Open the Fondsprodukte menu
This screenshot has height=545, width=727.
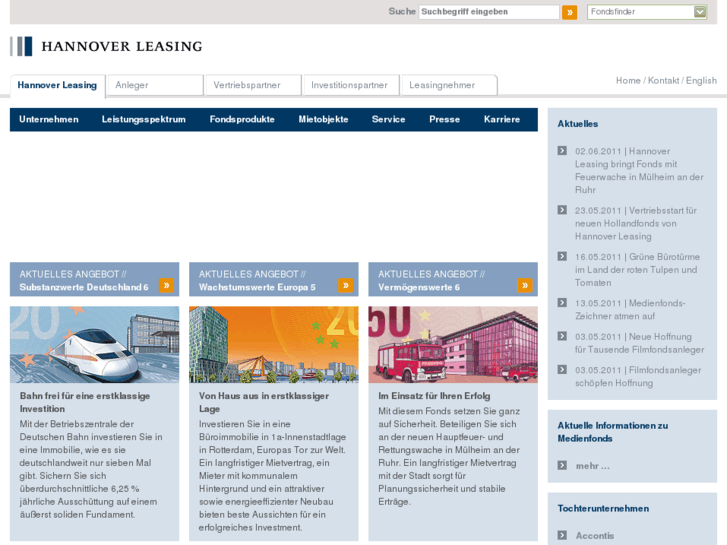242,120
